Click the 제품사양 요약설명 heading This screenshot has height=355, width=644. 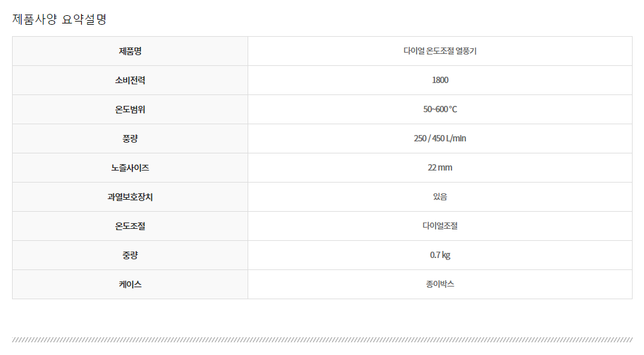pos(60,19)
